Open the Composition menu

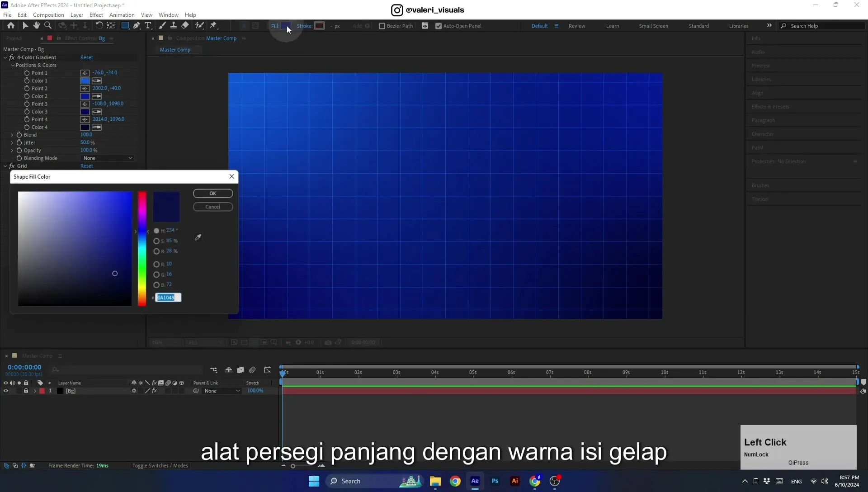(48, 15)
